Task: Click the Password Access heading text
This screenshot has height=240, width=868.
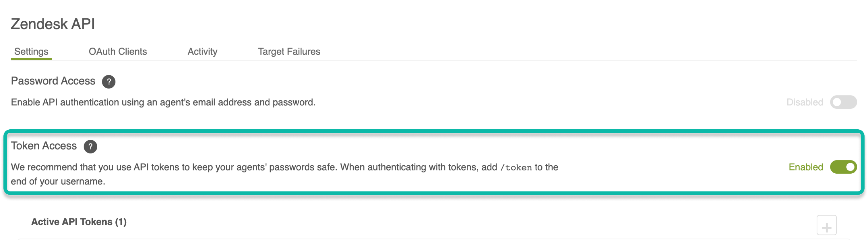Action: 53,81
